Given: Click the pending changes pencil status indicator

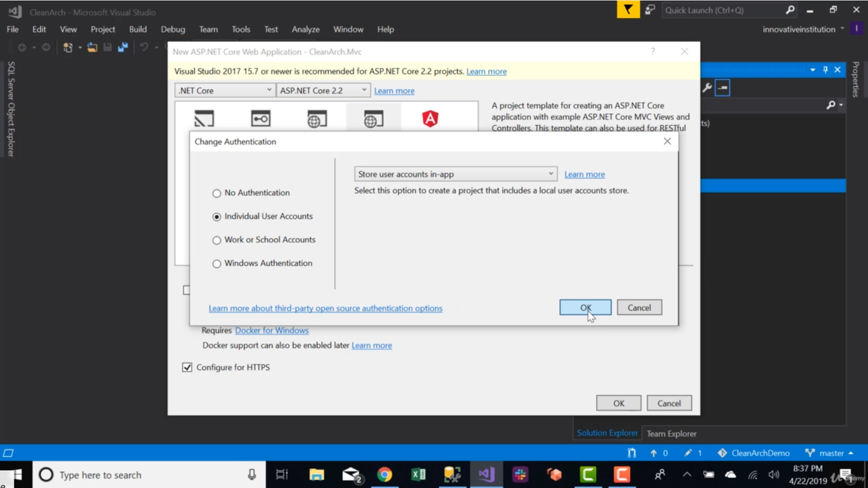Looking at the screenshot, I should point(693,453).
